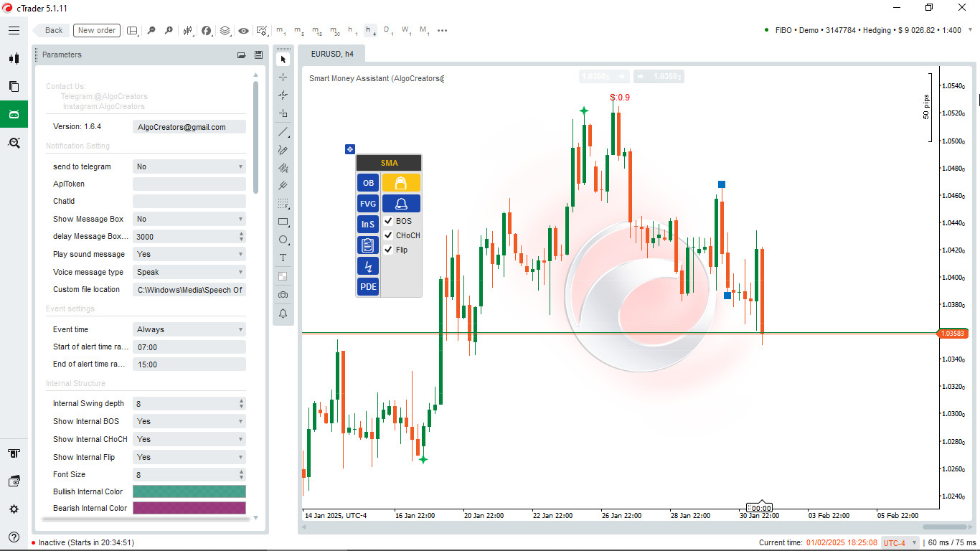The image size is (980, 551).
Task: Open the hamburger main menu
Action: pos(14,30)
